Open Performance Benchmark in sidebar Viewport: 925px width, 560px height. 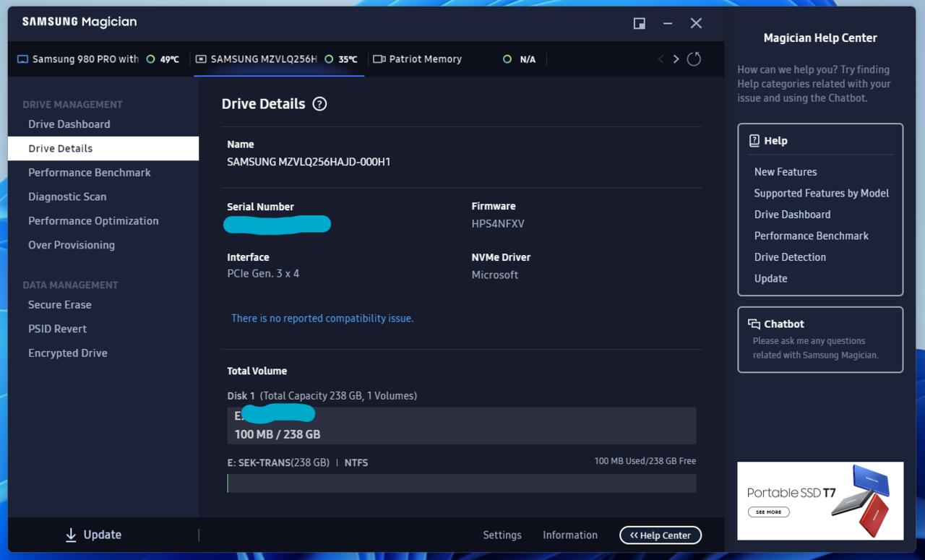pyautogui.click(x=90, y=173)
